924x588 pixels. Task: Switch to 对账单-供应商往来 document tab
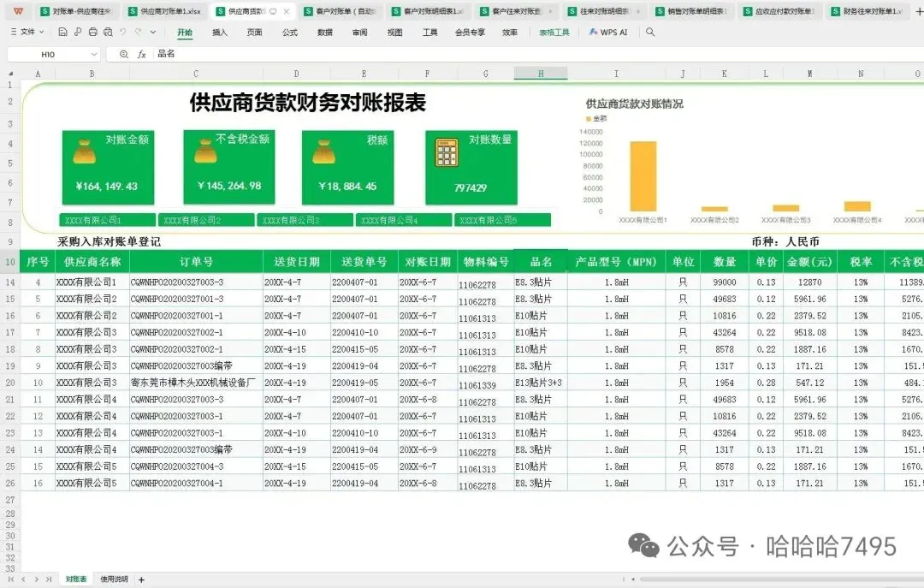(x=77, y=11)
